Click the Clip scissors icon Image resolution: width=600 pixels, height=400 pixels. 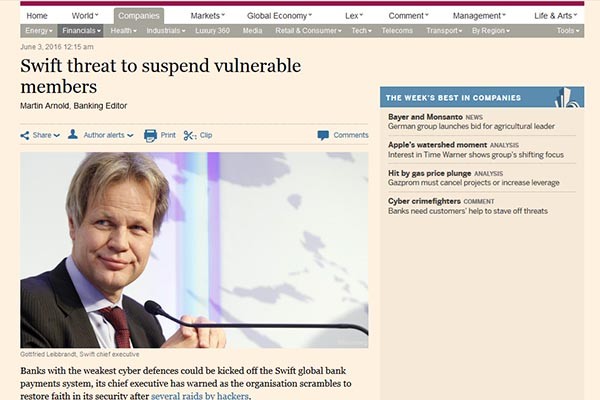(x=190, y=135)
